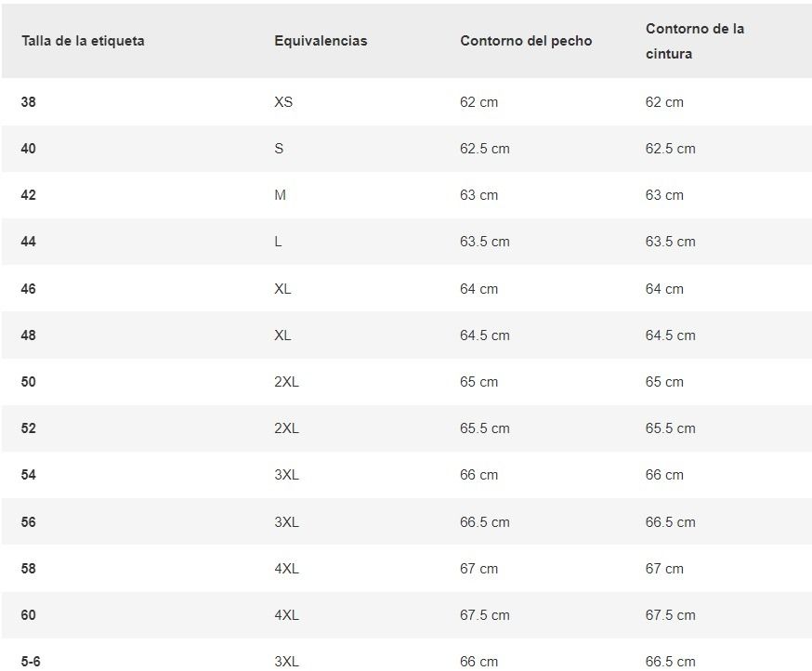Click the 4XL cell in row 58

pyautogui.click(x=286, y=569)
